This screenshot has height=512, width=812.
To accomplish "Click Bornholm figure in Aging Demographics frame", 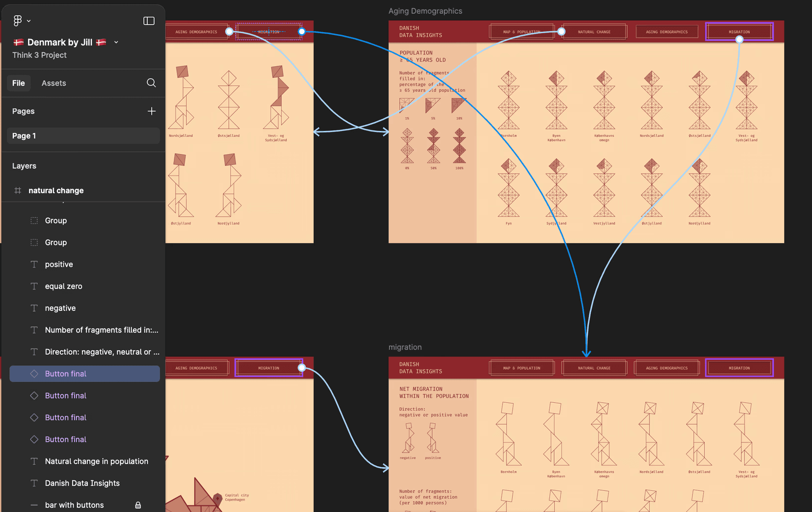I will pos(509,100).
